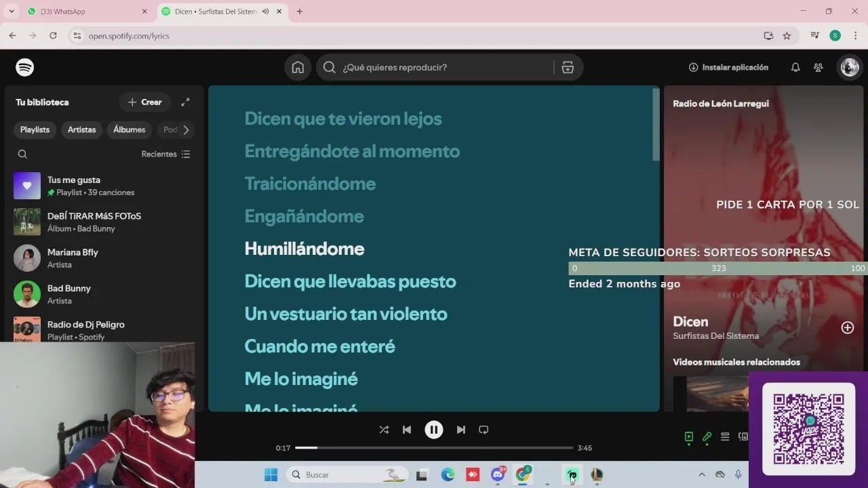Jump to lyric 'Dicen que te vieron lejos'
868x488 pixels.
tap(342, 119)
